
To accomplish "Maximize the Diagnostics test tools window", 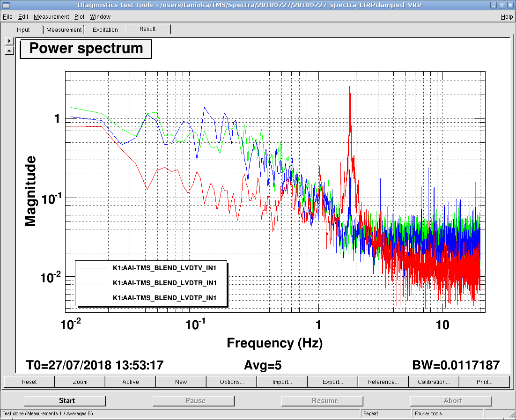I will [x=501, y=5].
